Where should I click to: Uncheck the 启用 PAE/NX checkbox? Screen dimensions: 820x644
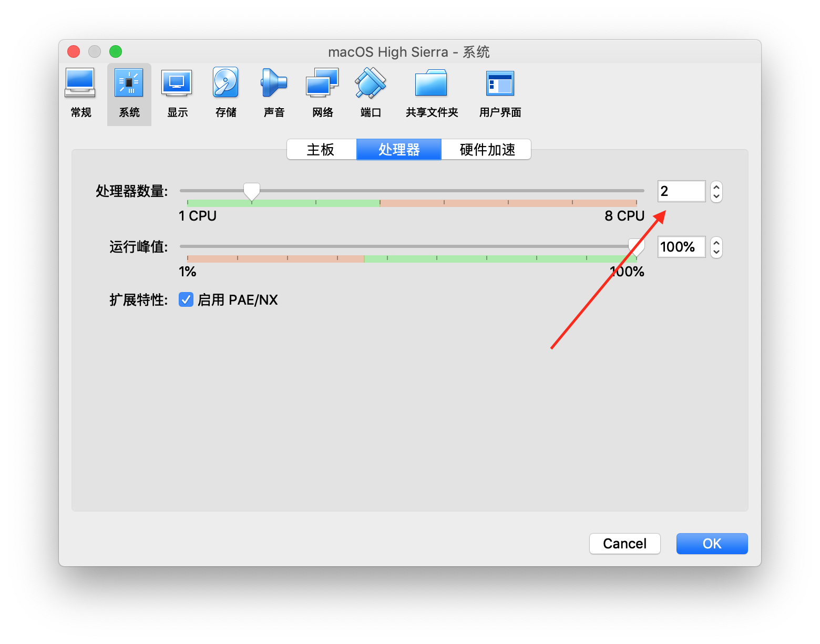[186, 299]
